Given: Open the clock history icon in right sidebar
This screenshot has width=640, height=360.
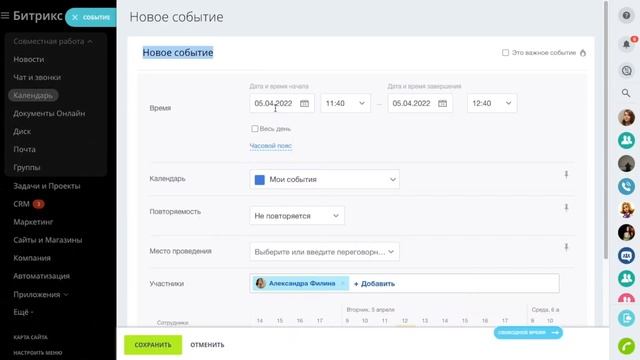Looking at the screenshot, I should [x=626, y=71].
